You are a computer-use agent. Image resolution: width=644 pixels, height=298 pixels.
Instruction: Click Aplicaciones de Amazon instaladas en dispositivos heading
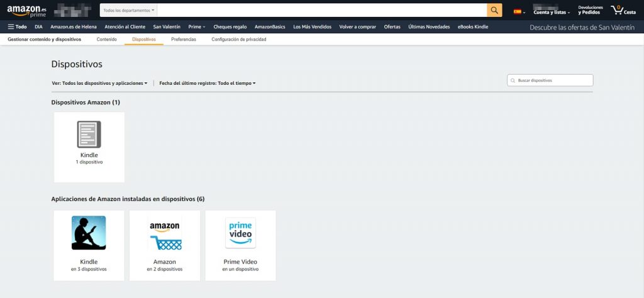128,199
